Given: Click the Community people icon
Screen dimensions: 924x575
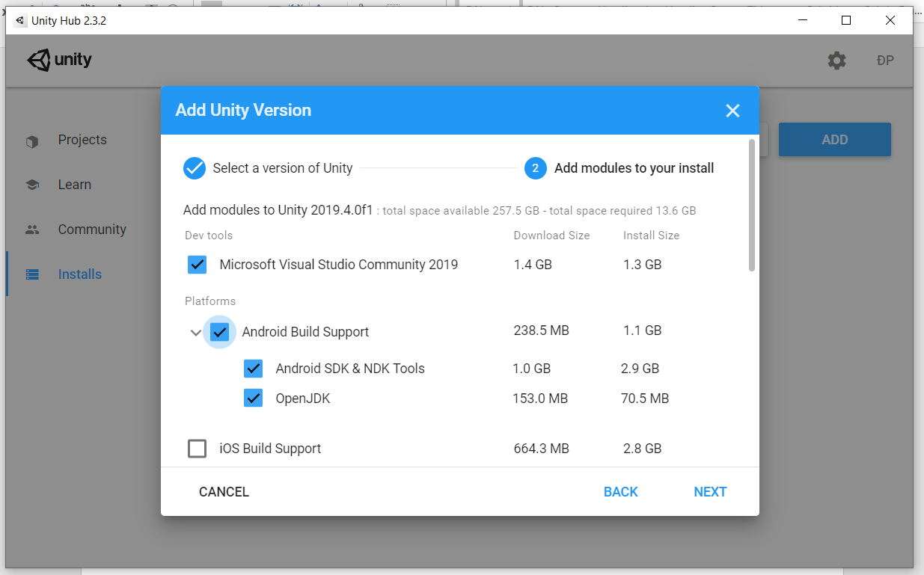Looking at the screenshot, I should tap(32, 230).
